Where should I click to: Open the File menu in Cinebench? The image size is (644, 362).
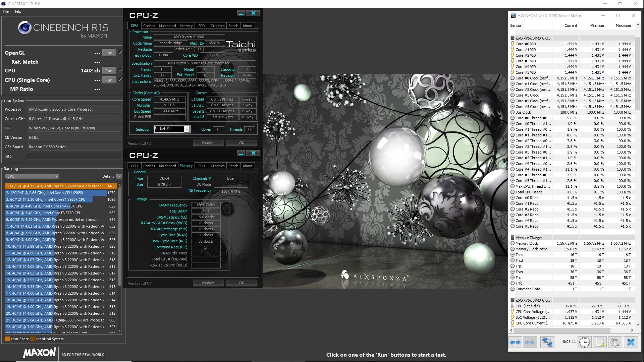[x=6, y=11]
